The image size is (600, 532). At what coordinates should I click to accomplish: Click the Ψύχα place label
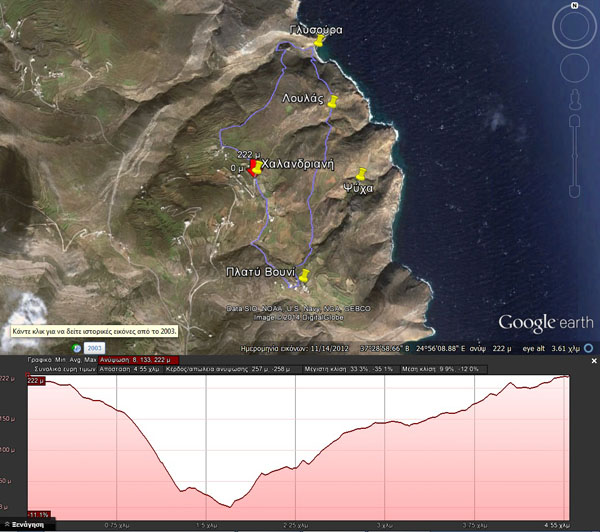click(x=358, y=188)
